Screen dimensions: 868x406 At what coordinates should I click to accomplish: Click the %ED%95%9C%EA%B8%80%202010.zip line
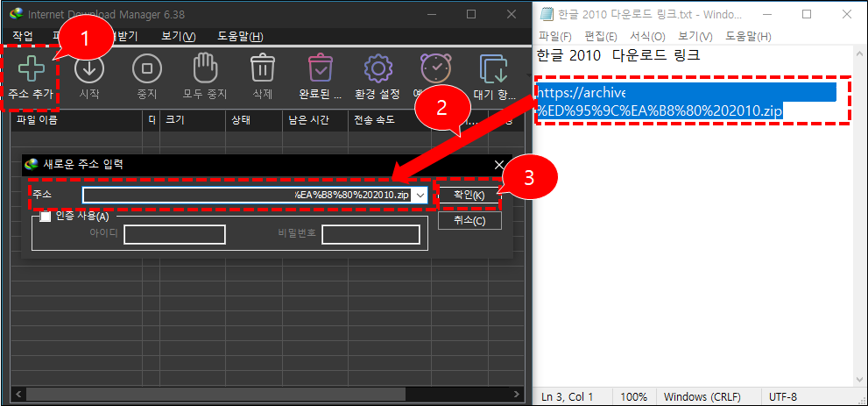coord(660,110)
